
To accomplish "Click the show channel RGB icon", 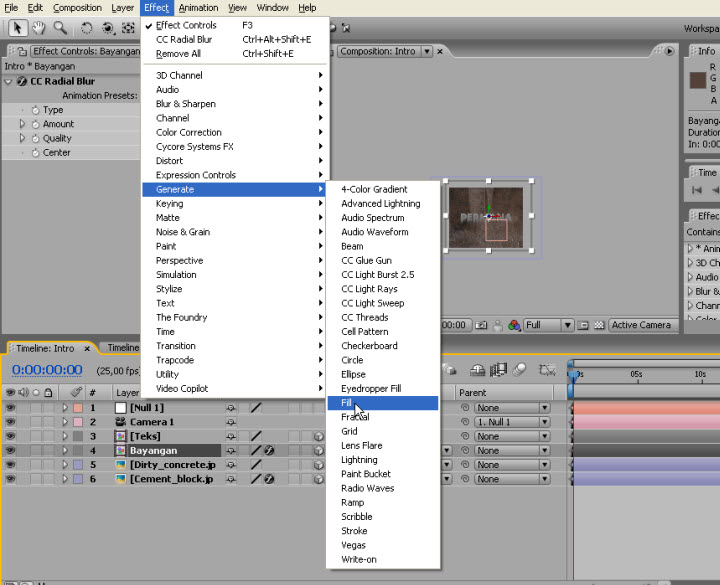I will [x=514, y=325].
